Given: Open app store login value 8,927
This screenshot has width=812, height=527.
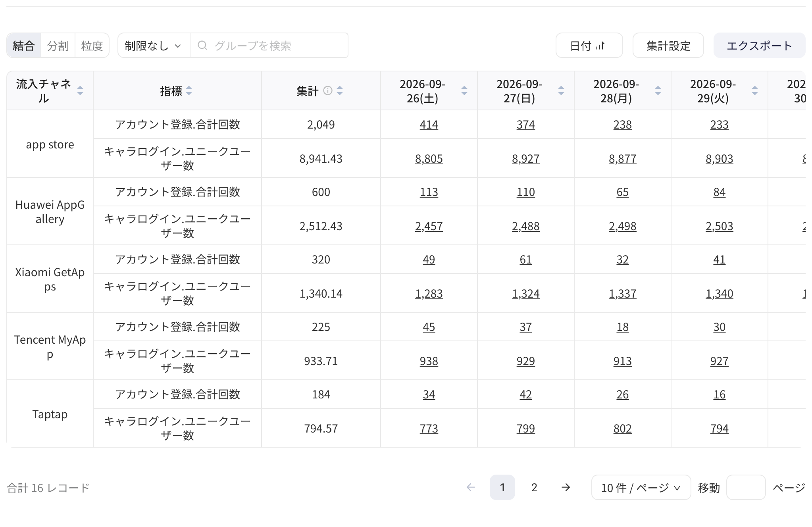Looking at the screenshot, I should pos(526,159).
